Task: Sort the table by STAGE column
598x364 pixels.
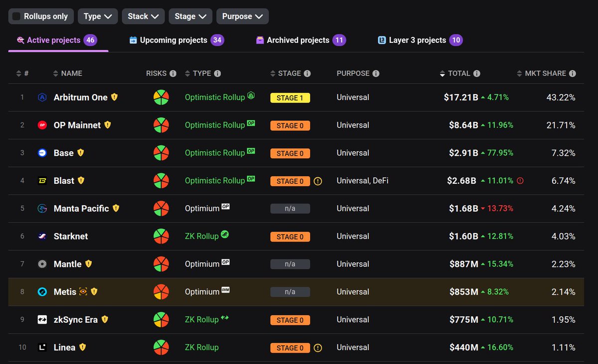Action: coord(286,73)
